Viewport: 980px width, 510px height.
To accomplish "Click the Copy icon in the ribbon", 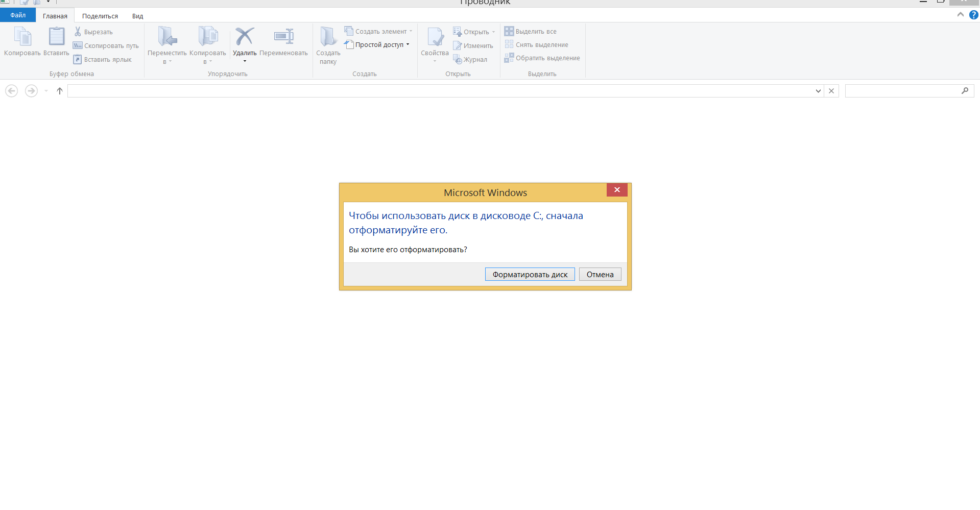I will 22,37.
